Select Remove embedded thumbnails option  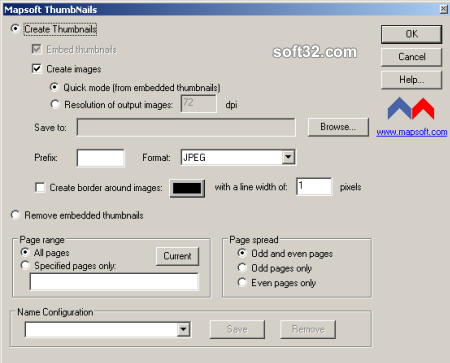[15, 215]
